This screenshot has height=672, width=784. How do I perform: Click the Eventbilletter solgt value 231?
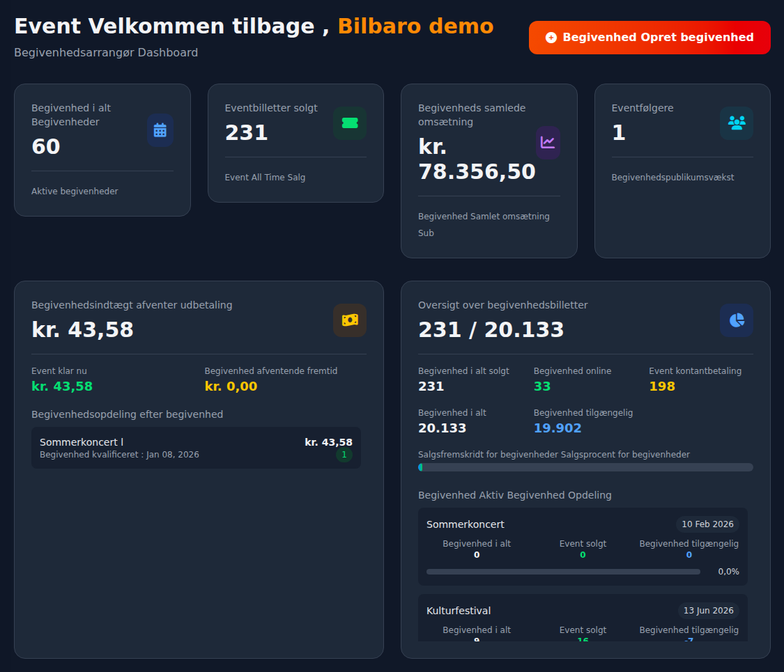pos(247,132)
